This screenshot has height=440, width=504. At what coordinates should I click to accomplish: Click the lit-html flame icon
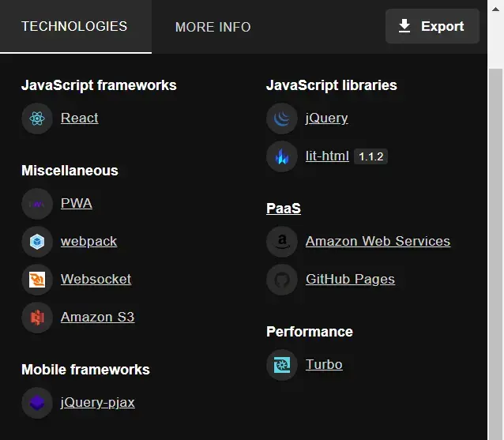tap(281, 156)
